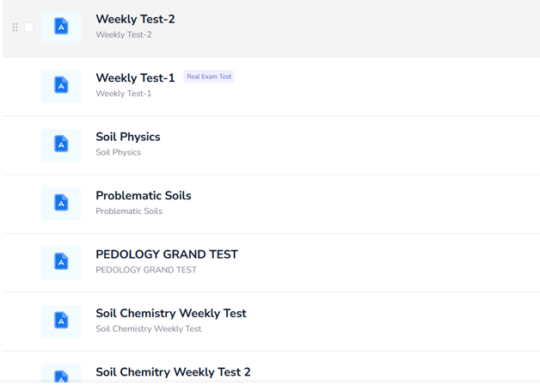Tick the checkbox for Weekly Test-2
Image resolution: width=540 pixels, height=392 pixels.
28,28
